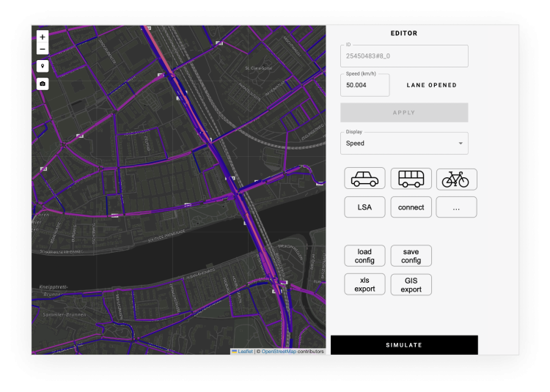Select the bicycle vehicle mode
The width and height of the screenshot is (550, 392).
click(456, 179)
